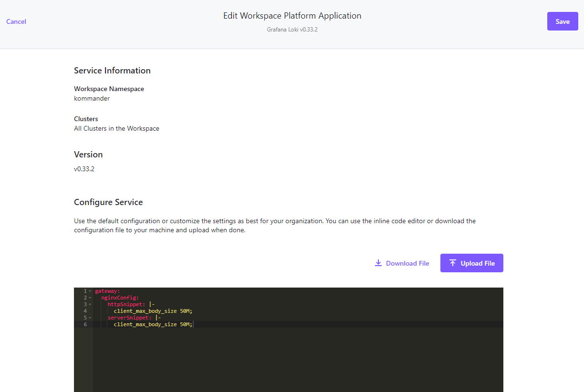Click the download arrow icon
Image resolution: width=584 pixels, height=392 pixels.
point(378,263)
